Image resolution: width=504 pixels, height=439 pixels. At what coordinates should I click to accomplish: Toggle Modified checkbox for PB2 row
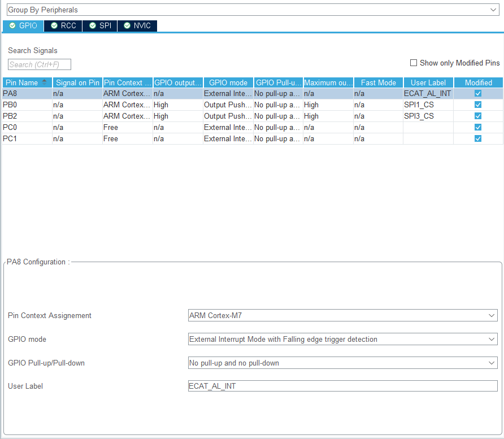click(x=478, y=116)
